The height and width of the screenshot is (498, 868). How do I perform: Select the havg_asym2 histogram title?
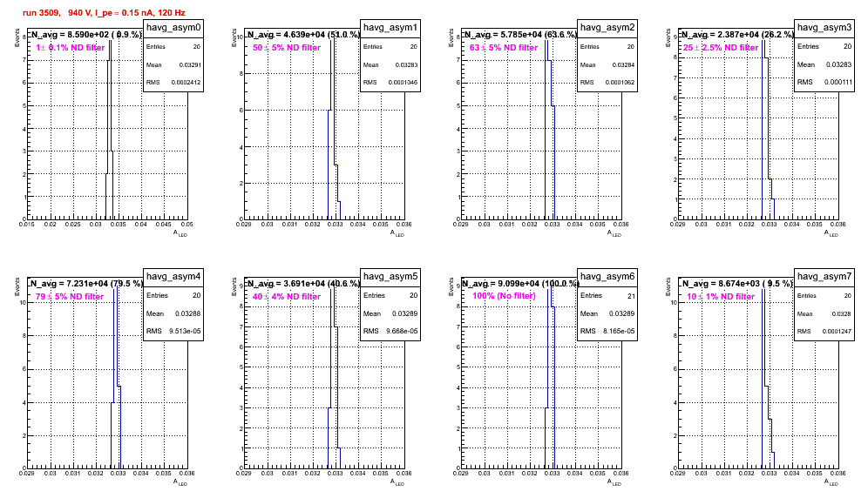tap(607, 28)
